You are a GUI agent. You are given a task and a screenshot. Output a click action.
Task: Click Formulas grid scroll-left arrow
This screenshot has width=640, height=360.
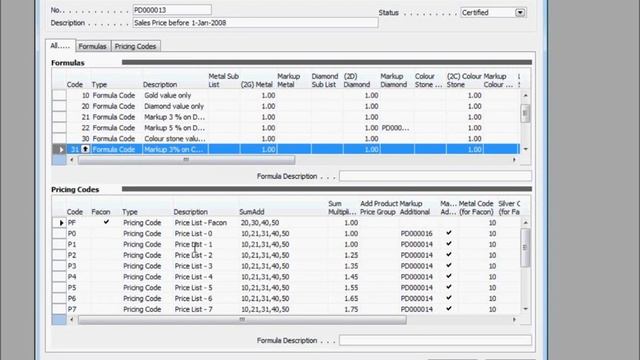coord(72,160)
